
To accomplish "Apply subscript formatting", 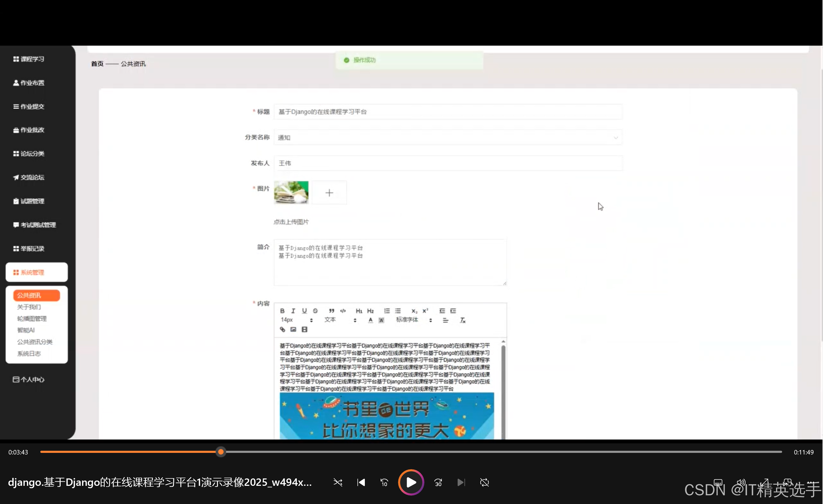I will [414, 311].
